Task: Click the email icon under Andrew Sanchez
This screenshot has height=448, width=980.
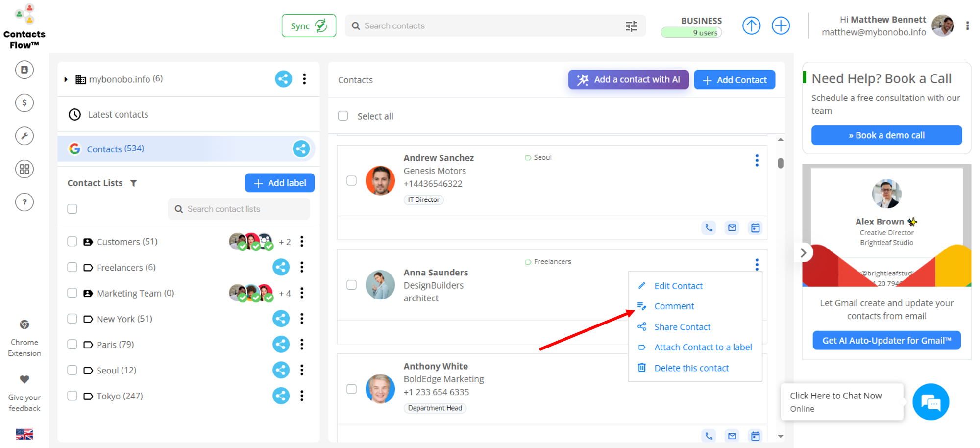Action: [732, 228]
